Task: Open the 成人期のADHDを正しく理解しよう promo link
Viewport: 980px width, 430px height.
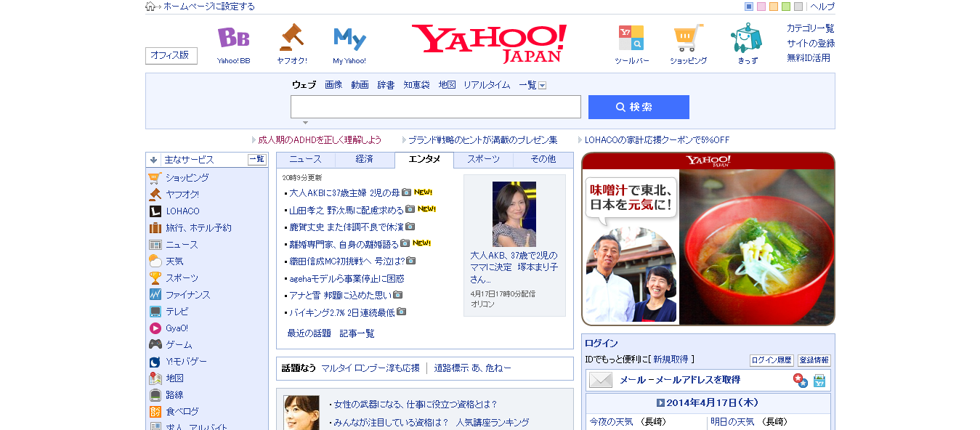Action: coord(320,139)
